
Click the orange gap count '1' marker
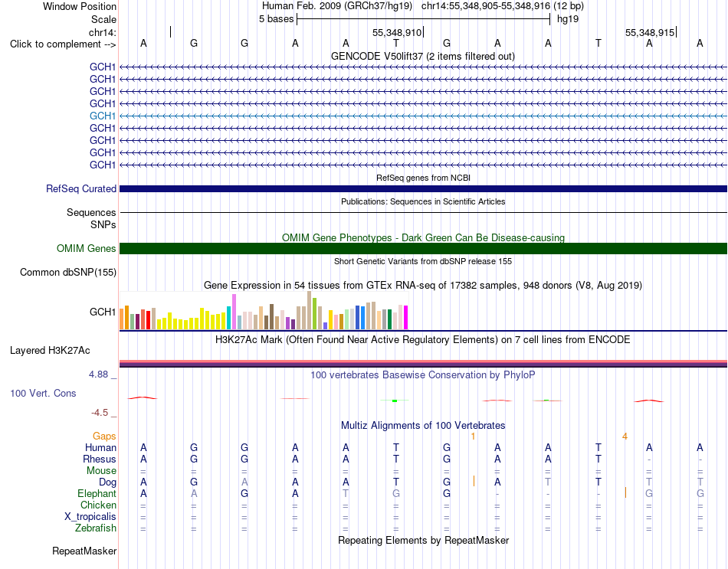point(473,437)
